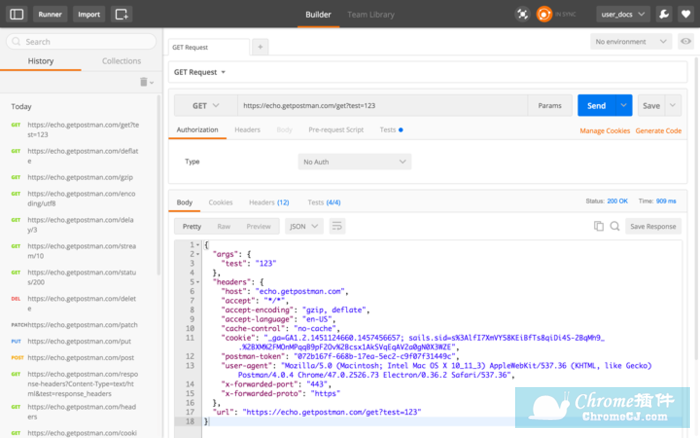Open Generate Code link
This screenshot has height=438, width=700.
click(x=658, y=131)
